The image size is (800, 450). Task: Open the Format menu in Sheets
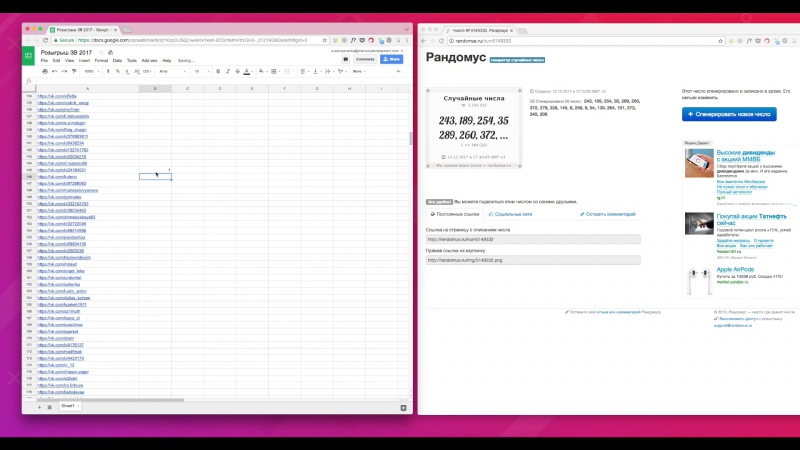coord(101,61)
